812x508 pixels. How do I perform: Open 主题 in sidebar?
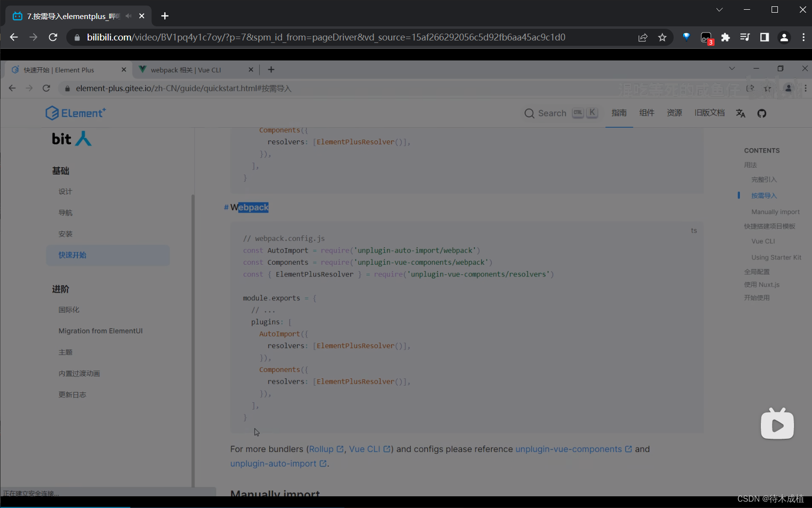coord(65,352)
